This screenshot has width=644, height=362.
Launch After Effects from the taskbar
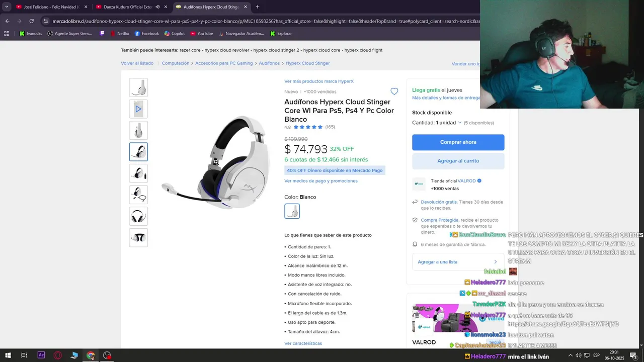(41, 355)
